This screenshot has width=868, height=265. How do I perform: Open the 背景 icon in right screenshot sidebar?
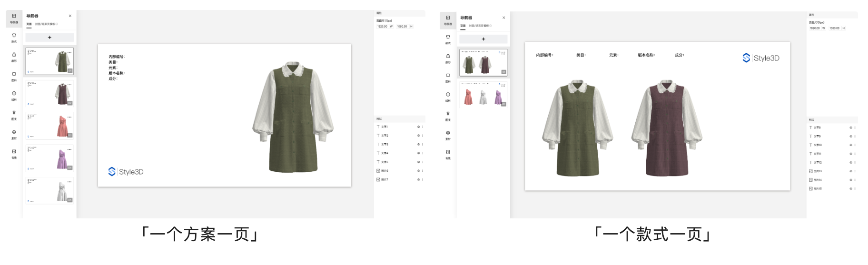(448, 154)
